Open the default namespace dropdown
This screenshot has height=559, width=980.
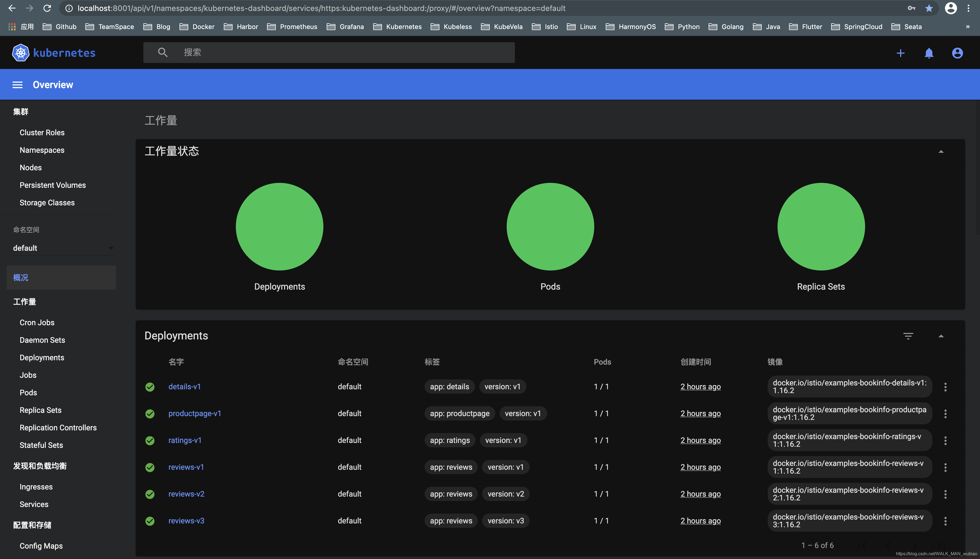click(64, 248)
